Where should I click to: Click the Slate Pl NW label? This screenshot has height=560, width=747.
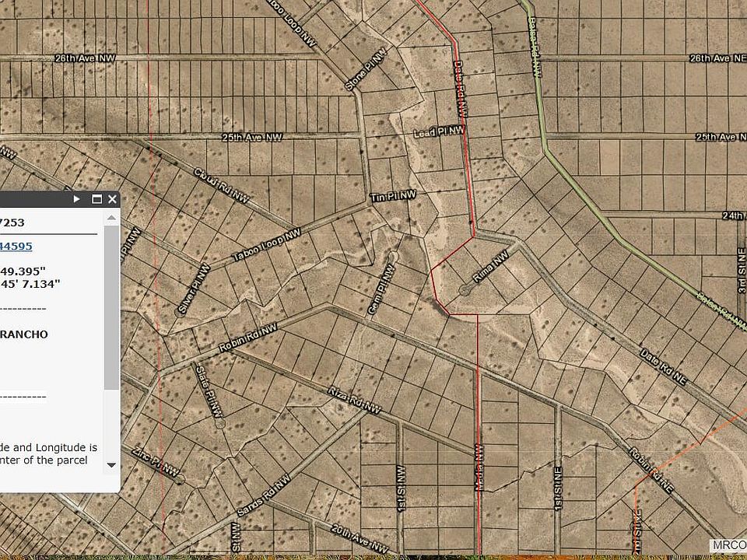[x=209, y=391]
